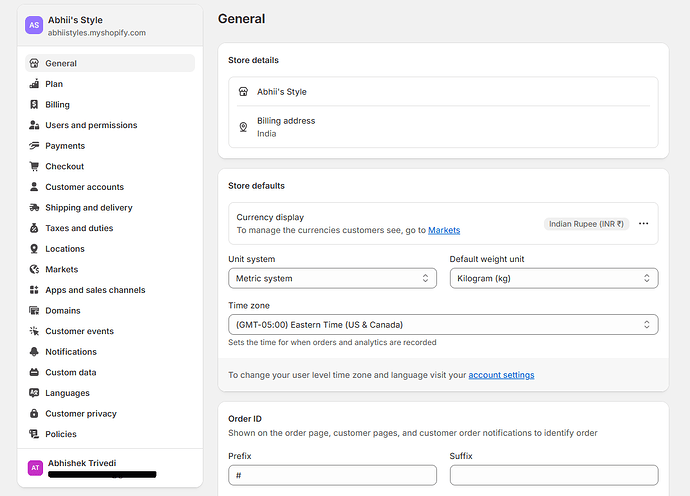Viewport: 690px width, 496px height.
Task: Expand the Default weight unit dropdown
Action: coord(553,278)
